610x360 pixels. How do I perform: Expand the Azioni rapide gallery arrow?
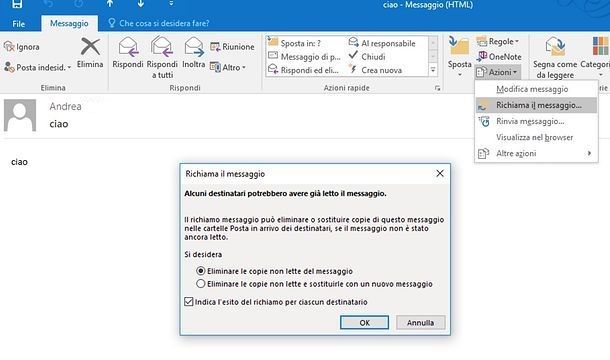click(x=433, y=70)
